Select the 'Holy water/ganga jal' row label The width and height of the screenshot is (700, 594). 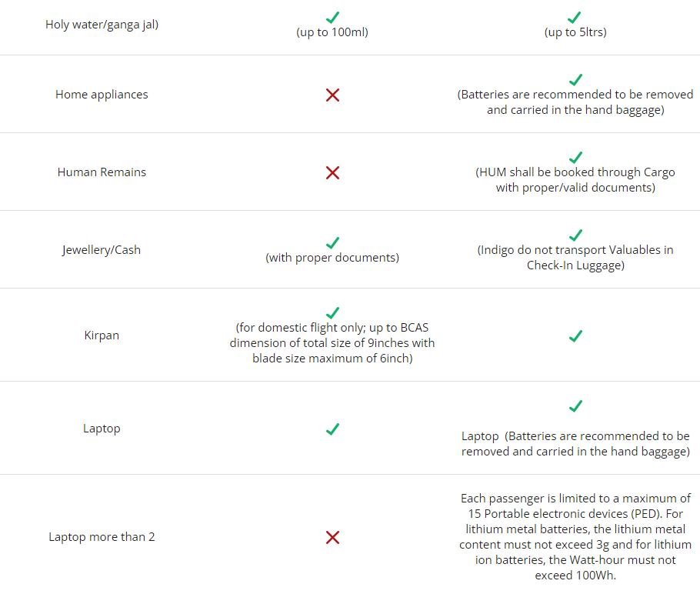[102, 25]
